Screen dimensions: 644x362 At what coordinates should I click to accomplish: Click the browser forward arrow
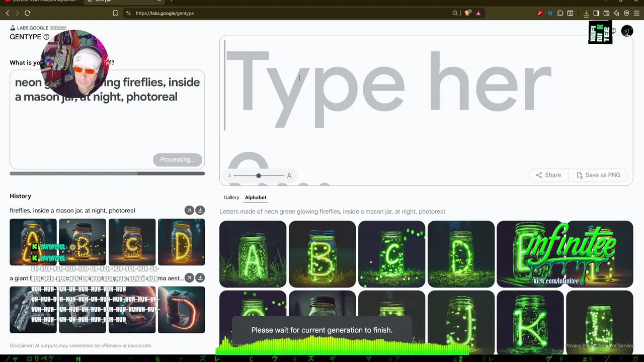pos(17,13)
